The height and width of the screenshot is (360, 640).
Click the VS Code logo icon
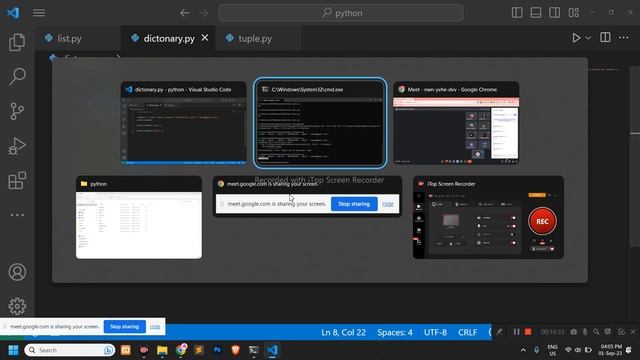point(13,13)
